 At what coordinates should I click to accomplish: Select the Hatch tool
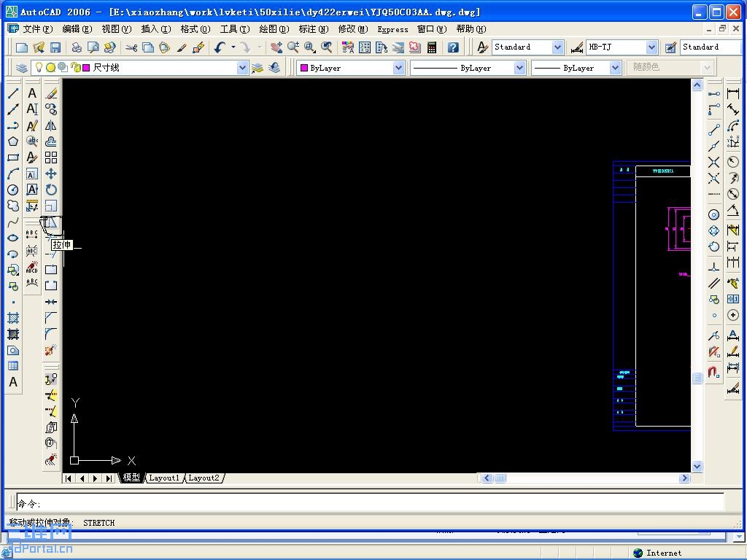[13, 318]
